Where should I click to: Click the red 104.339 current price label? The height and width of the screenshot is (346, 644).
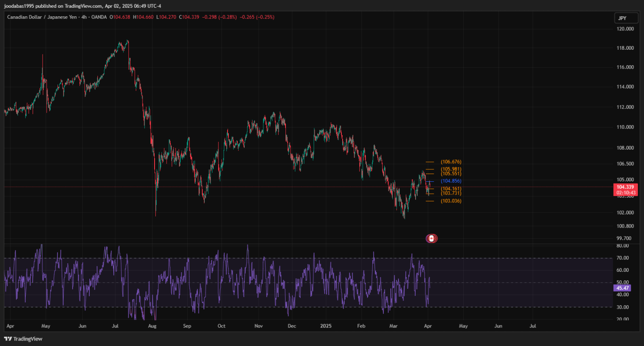(x=626, y=187)
